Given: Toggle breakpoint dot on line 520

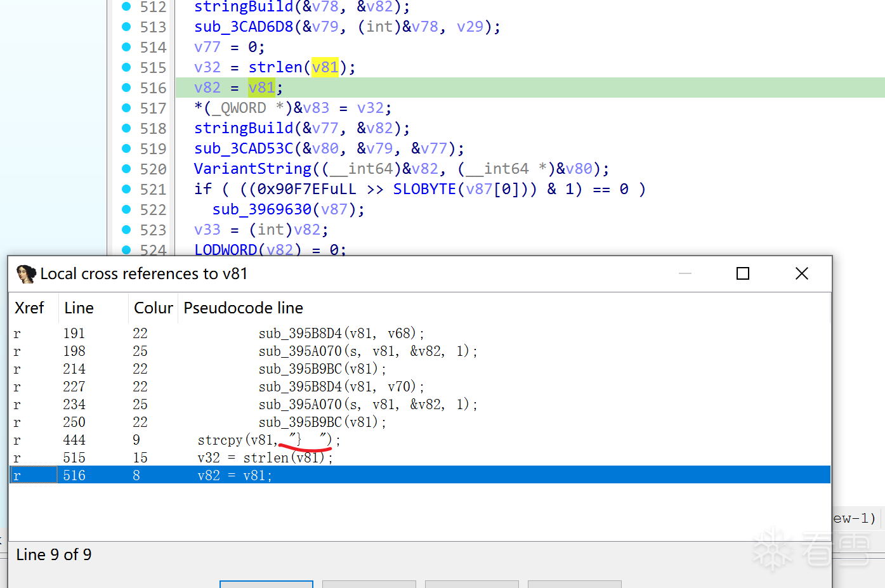Looking at the screenshot, I should click(126, 169).
